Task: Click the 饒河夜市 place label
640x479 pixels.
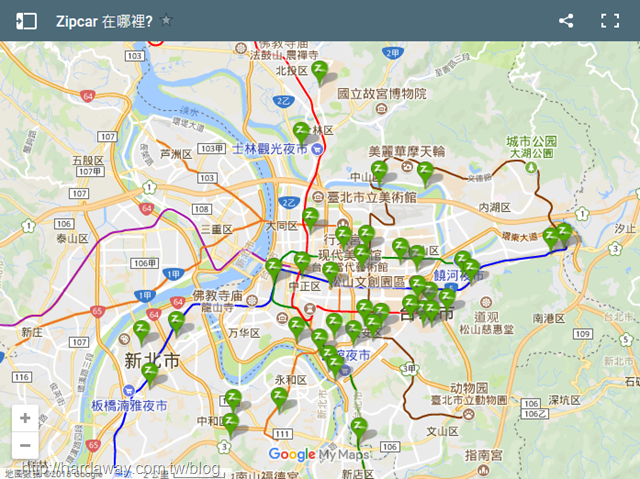Action: 459,275
